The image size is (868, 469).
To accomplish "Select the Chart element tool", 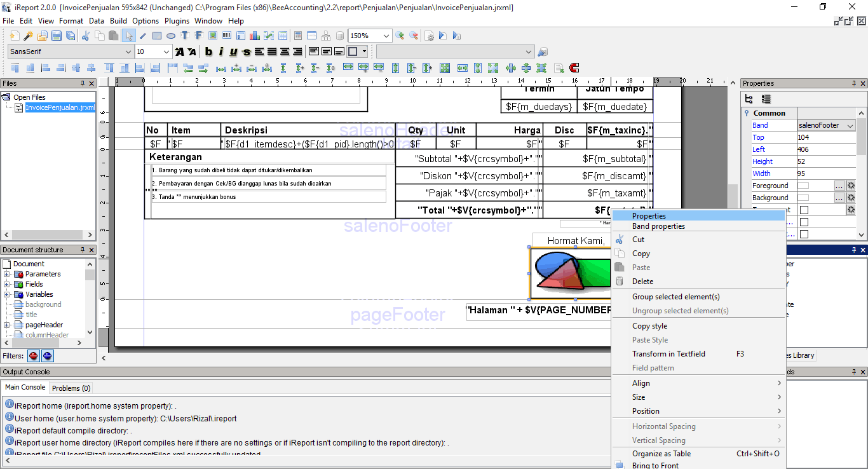I will (x=255, y=36).
